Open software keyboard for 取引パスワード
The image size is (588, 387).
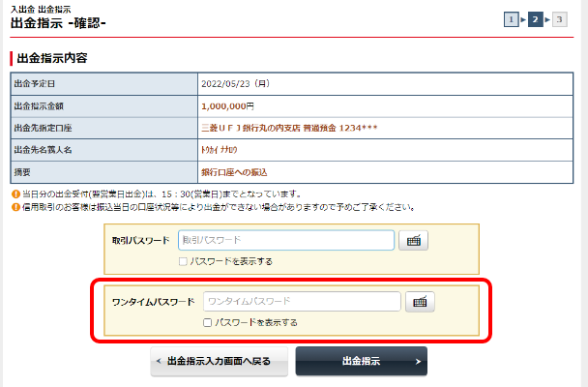413,240
